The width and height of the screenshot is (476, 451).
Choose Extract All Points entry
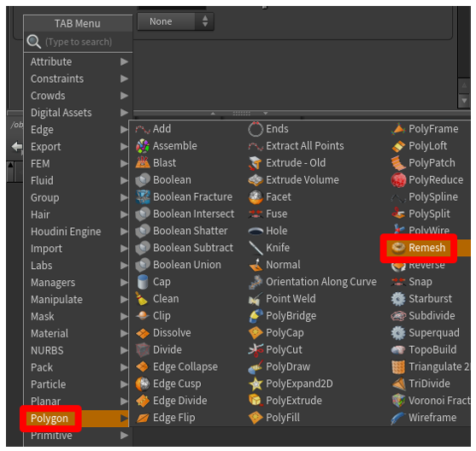click(305, 146)
